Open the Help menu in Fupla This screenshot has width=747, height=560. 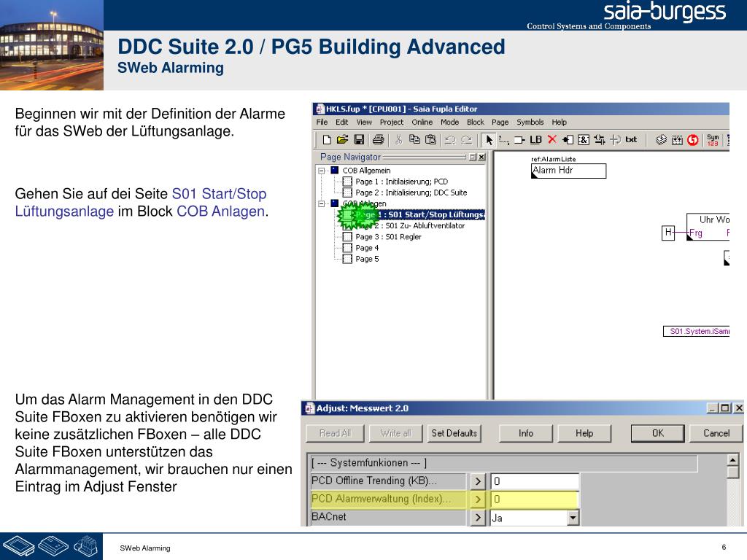click(560, 122)
